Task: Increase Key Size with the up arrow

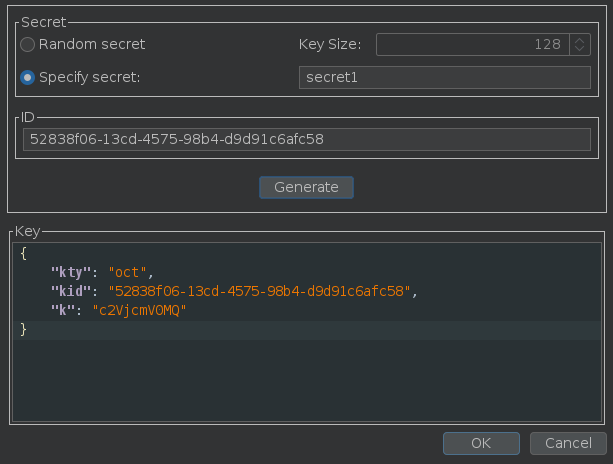Action: tap(580, 39)
